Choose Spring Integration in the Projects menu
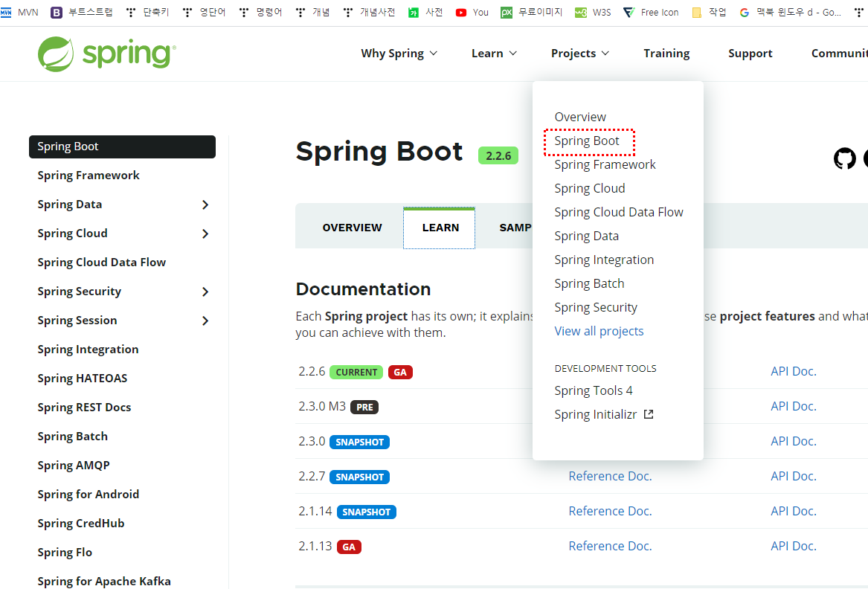868x589 pixels. point(604,260)
